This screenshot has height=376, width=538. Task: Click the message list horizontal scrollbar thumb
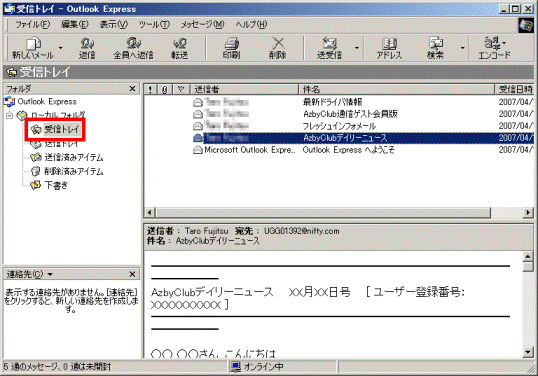(323, 213)
